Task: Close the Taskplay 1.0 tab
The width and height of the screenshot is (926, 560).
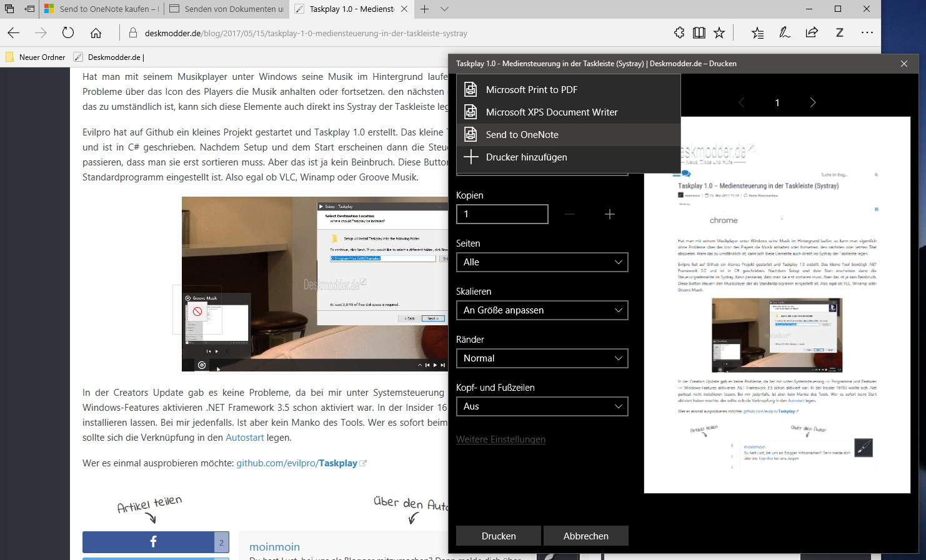Action: tap(404, 9)
